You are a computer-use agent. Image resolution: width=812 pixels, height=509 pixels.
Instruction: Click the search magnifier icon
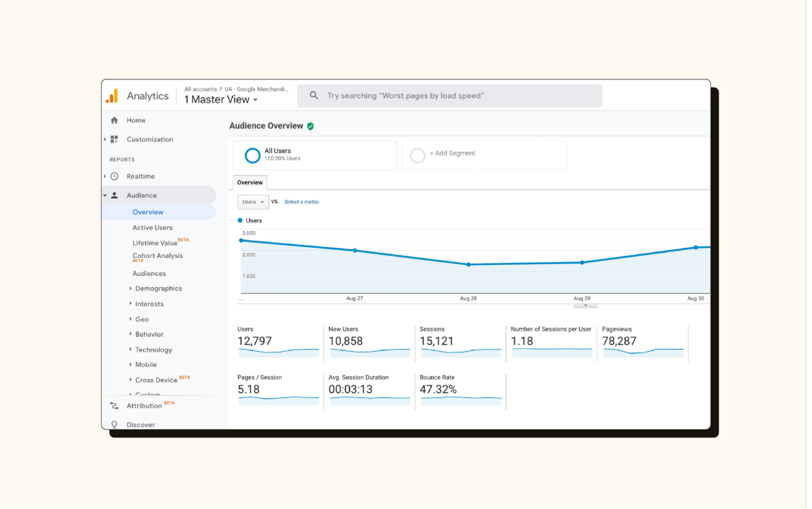coord(314,95)
